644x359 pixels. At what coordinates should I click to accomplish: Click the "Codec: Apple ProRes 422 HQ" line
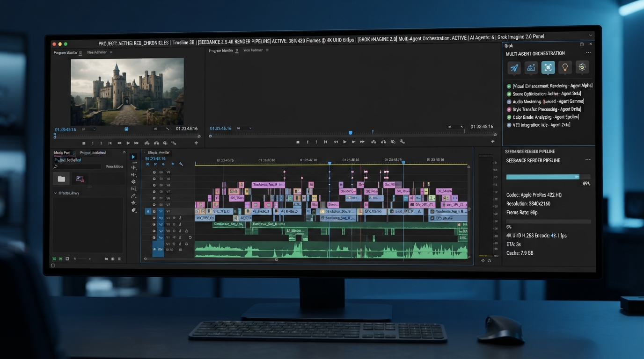(x=534, y=195)
